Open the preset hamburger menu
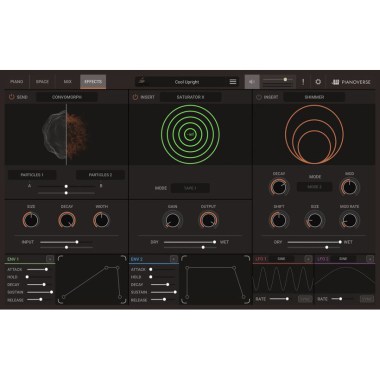This screenshot has width=380, height=380. 233,82
